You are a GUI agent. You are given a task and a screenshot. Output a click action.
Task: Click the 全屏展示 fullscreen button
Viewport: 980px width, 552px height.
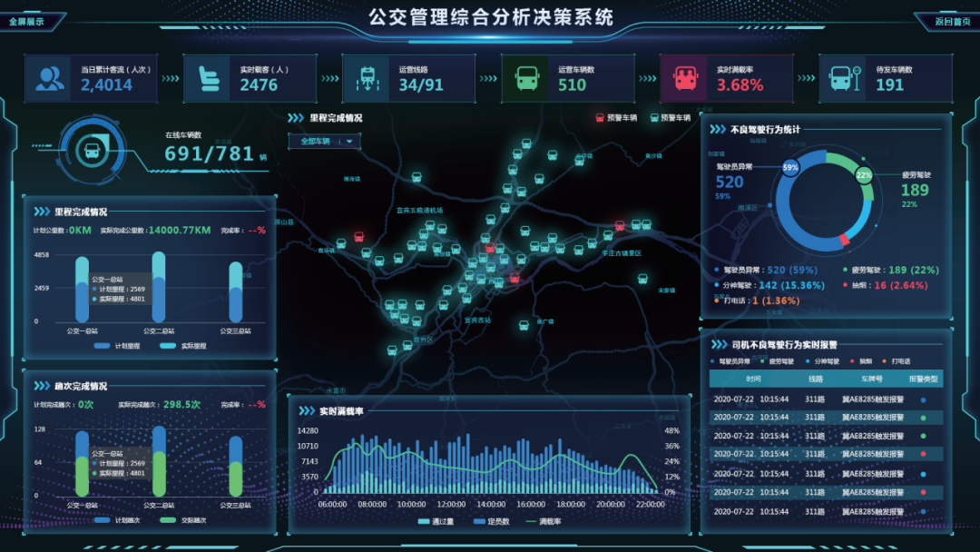click(x=27, y=20)
